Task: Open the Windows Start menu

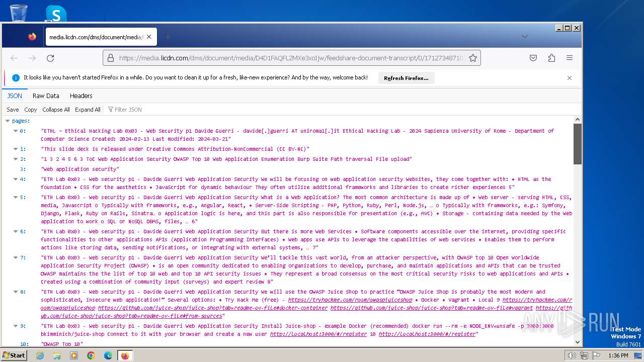Action: [x=14, y=355]
